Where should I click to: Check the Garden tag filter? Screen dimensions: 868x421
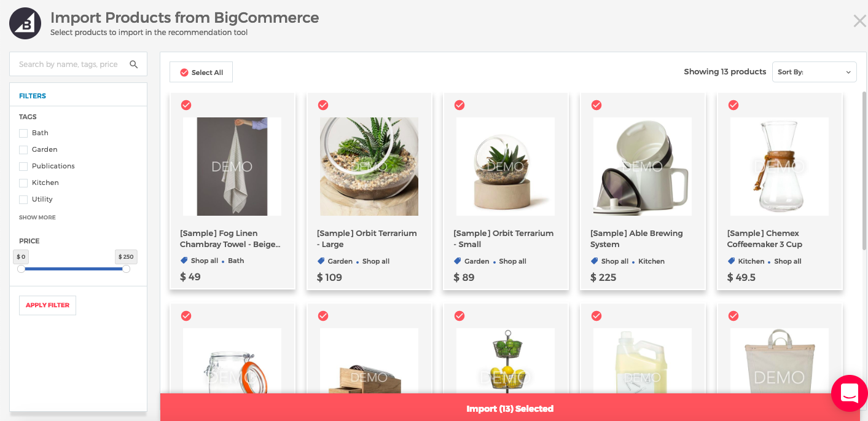tap(23, 149)
